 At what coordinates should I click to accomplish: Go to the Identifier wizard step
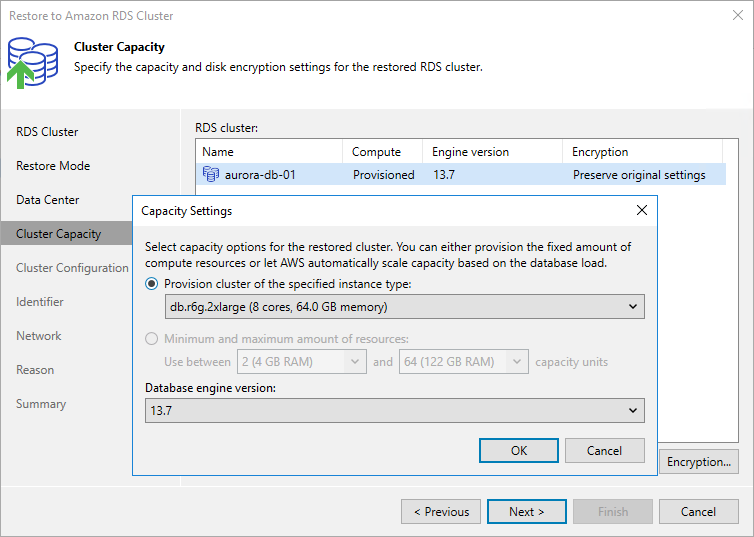pyautogui.click(x=40, y=302)
